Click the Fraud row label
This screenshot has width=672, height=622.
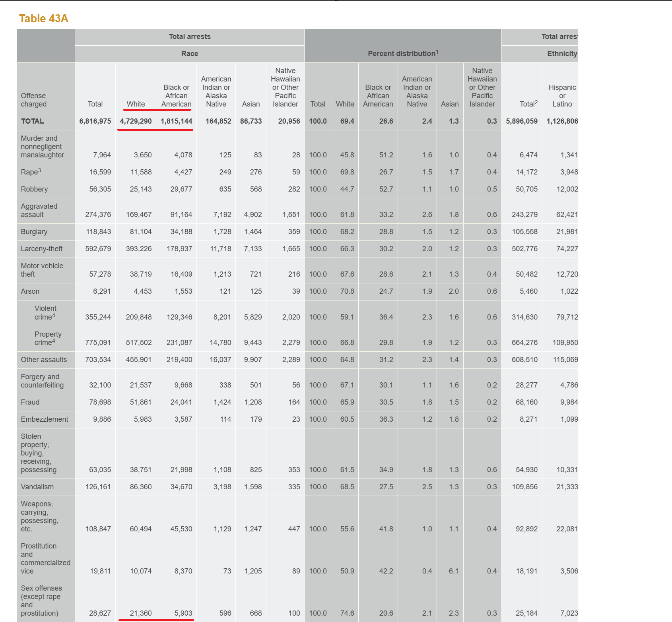(x=30, y=402)
